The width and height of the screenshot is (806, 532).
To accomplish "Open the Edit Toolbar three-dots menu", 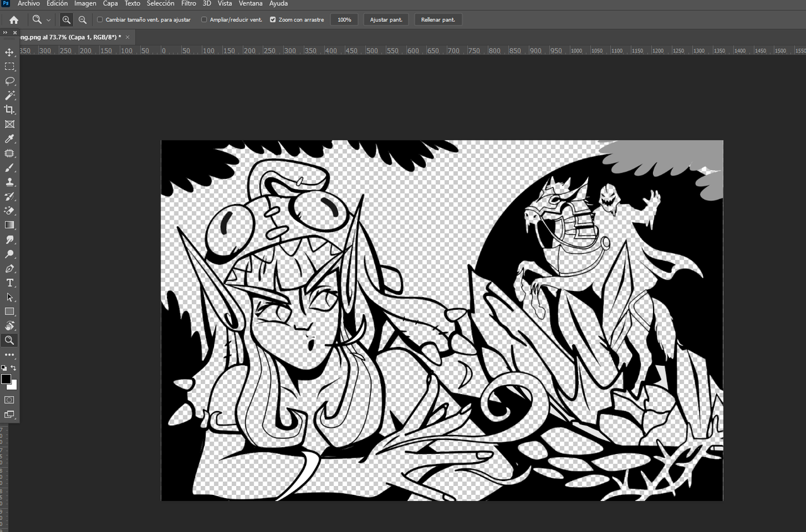I will 9,355.
